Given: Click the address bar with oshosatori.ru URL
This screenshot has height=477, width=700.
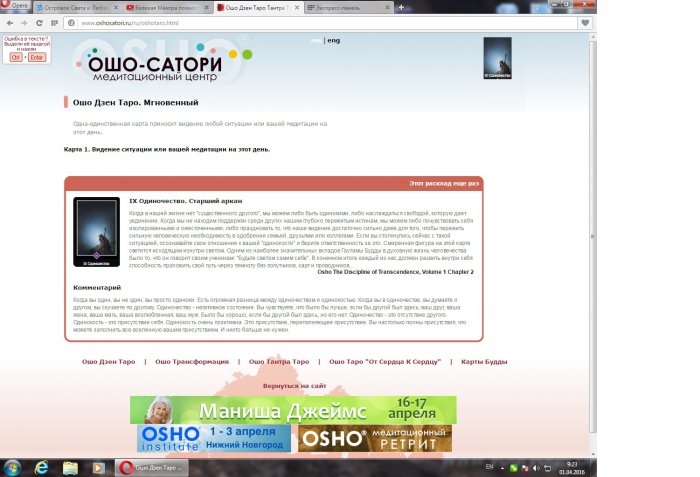Looking at the screenshot, I should [300, 22].
